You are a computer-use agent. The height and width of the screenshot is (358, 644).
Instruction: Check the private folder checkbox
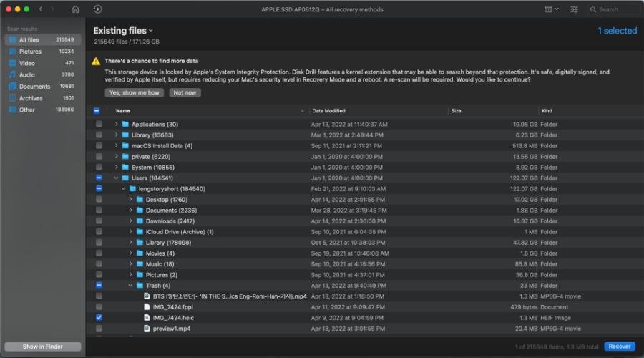(99, 156)
